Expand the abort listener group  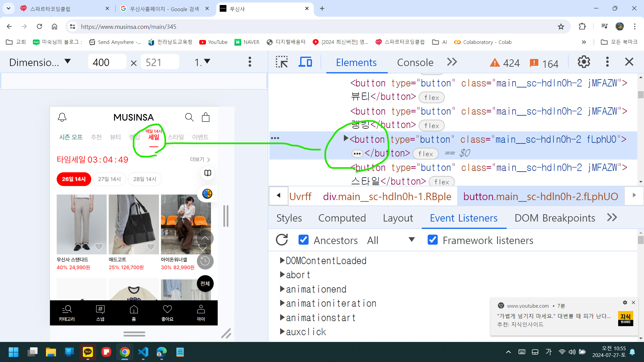coord(282,275)
